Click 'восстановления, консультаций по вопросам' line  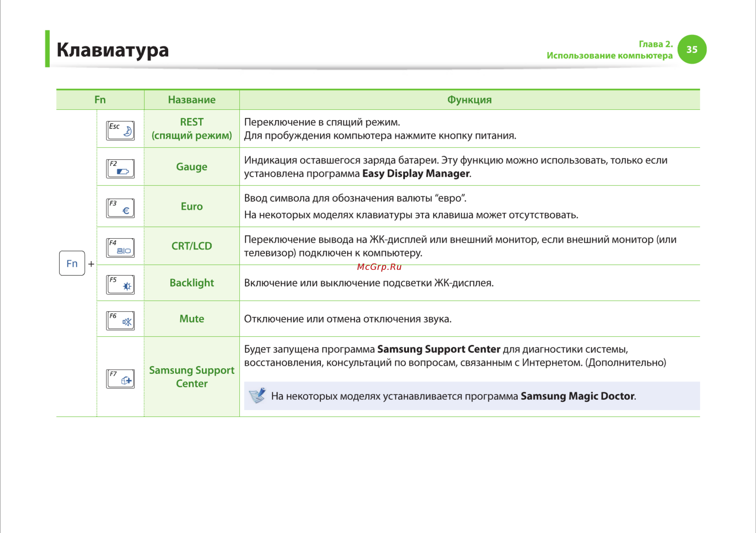tap(455, 363)
